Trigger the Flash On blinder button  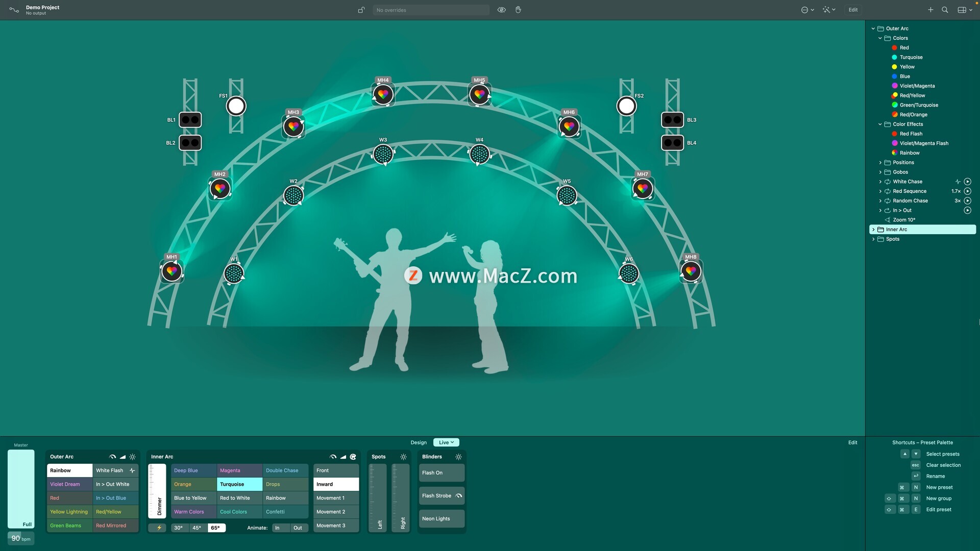point(442,473)
